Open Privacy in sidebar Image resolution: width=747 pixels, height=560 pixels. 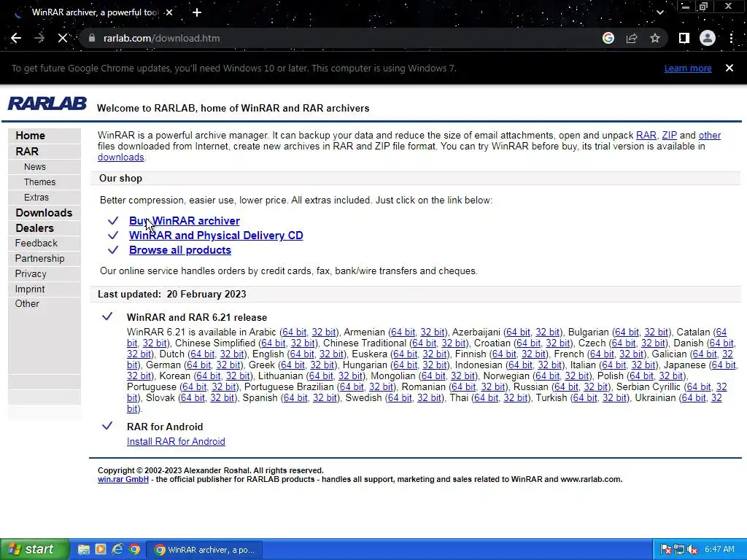[31, 274]
